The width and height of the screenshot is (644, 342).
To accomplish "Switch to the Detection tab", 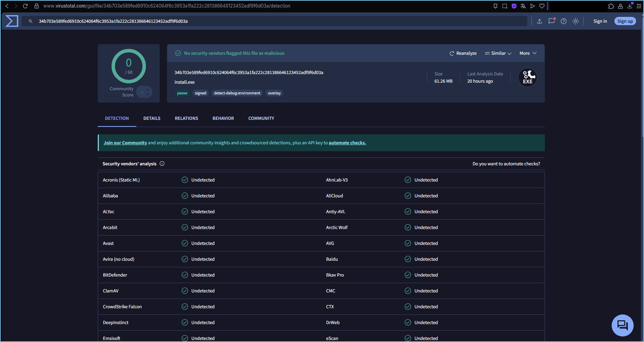I will [x=117, y=118].
